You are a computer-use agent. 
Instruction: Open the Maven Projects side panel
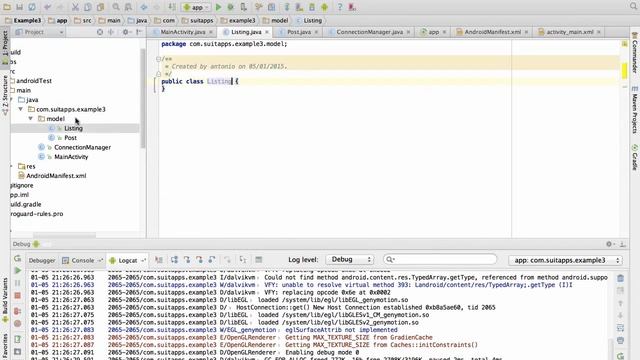[635, 110]
